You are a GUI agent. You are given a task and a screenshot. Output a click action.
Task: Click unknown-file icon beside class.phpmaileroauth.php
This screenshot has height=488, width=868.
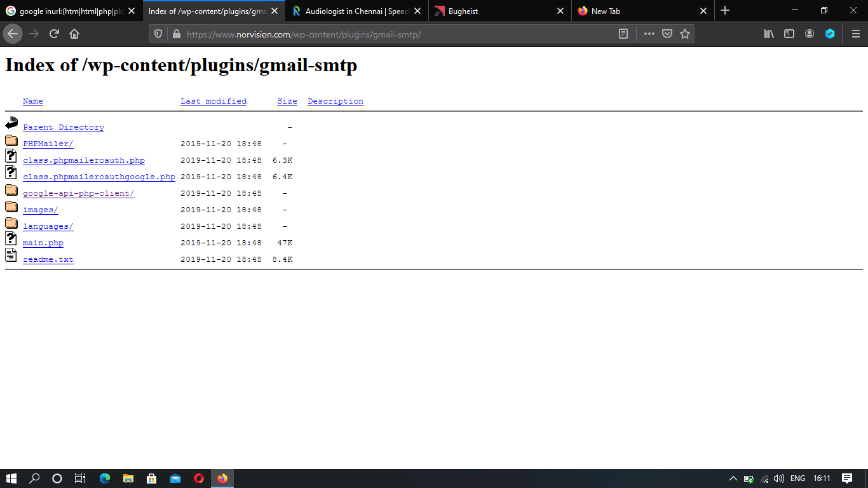point(11,156)
